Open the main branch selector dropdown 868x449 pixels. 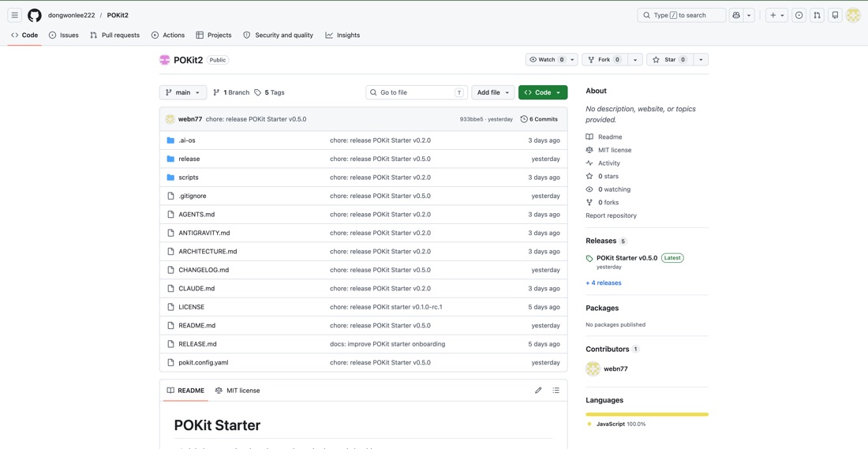(183, 92)
